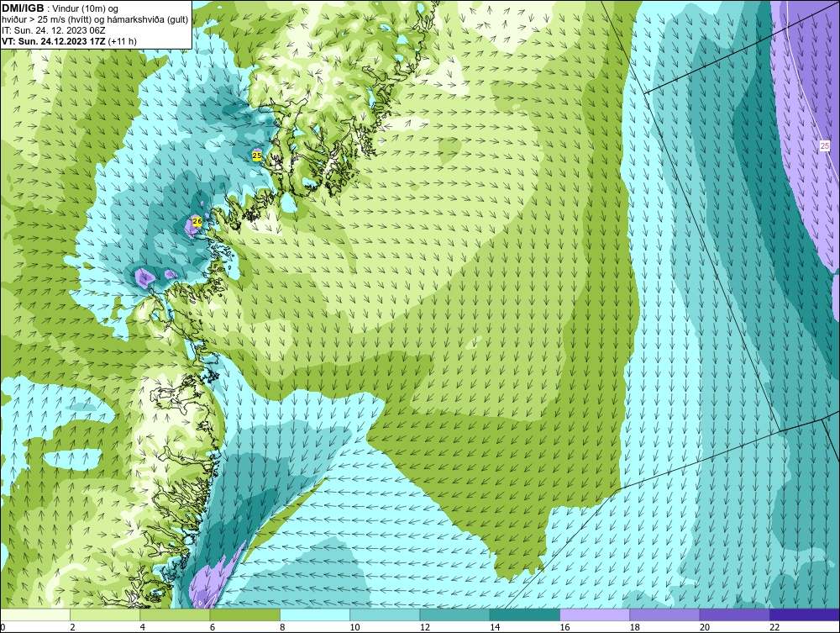Select the 16–18 m/s lavender swatch
Screen dimensions: 840x633
[x=595, y=615]
